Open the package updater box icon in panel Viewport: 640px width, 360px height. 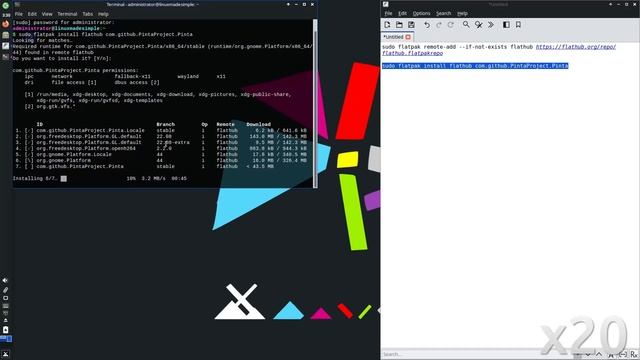click(x=5, y=329)
